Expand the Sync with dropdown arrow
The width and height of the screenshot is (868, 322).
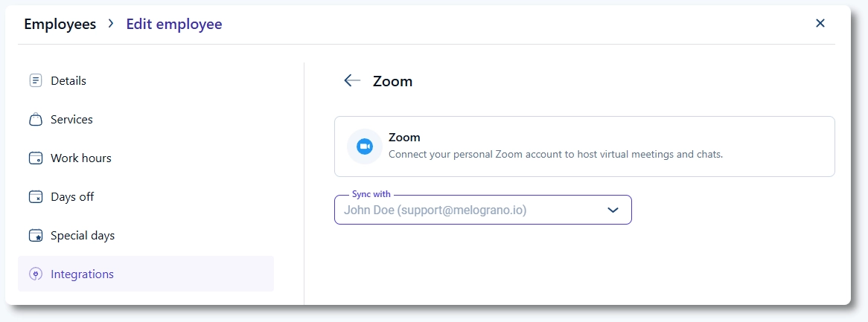(x=613, y=210)
